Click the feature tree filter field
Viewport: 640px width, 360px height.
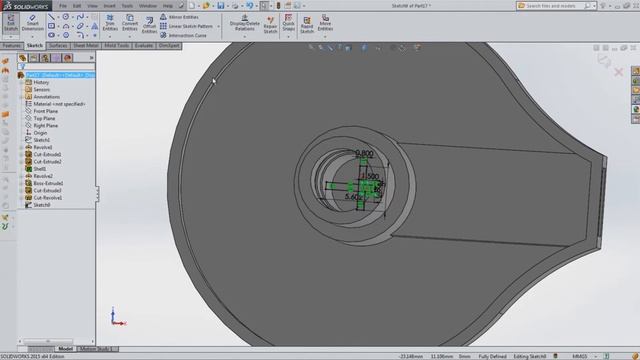pyautogui.click(x=56, y=66)
